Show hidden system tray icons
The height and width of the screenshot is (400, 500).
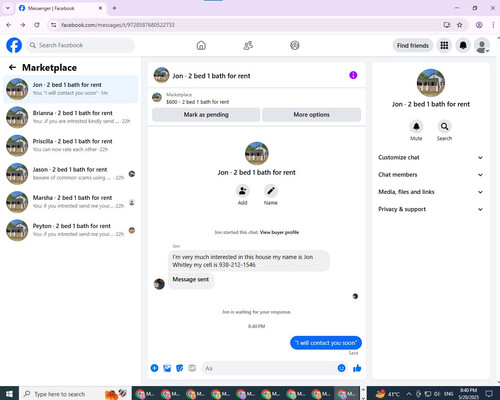[x=409, y=394]
